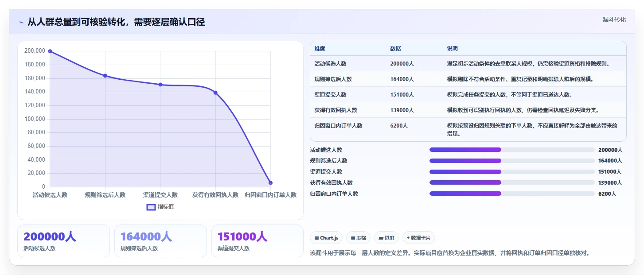Click the chart point for 活动候选人数
Viewport: 644px width, 275px height.
click(x=50, y=51)
